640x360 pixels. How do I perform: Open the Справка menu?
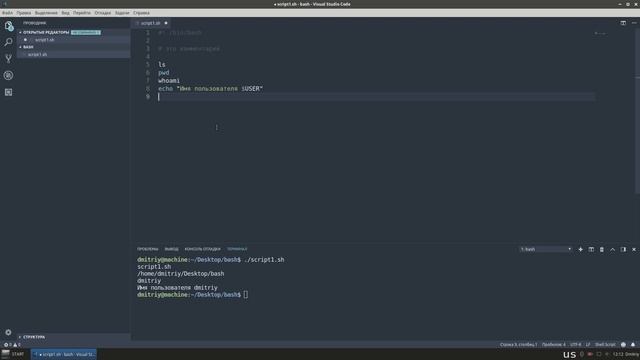point(141,13)
